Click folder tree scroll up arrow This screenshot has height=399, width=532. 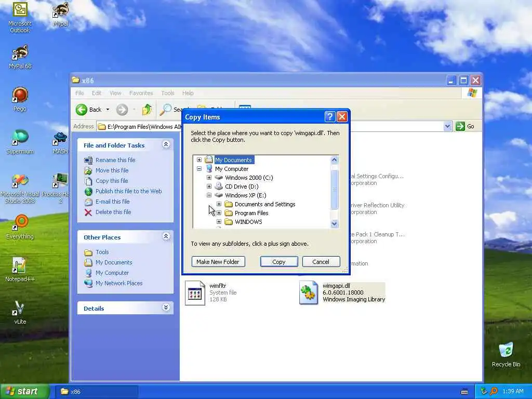click(x=334, y=159)
